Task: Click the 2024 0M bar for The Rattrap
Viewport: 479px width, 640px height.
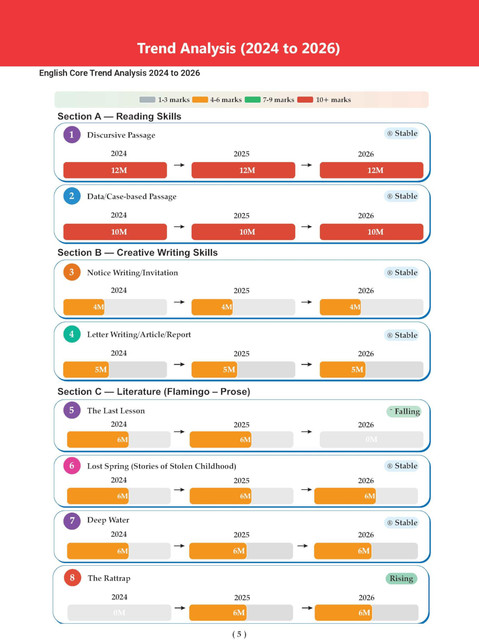Action: click(x=119, y=613)
